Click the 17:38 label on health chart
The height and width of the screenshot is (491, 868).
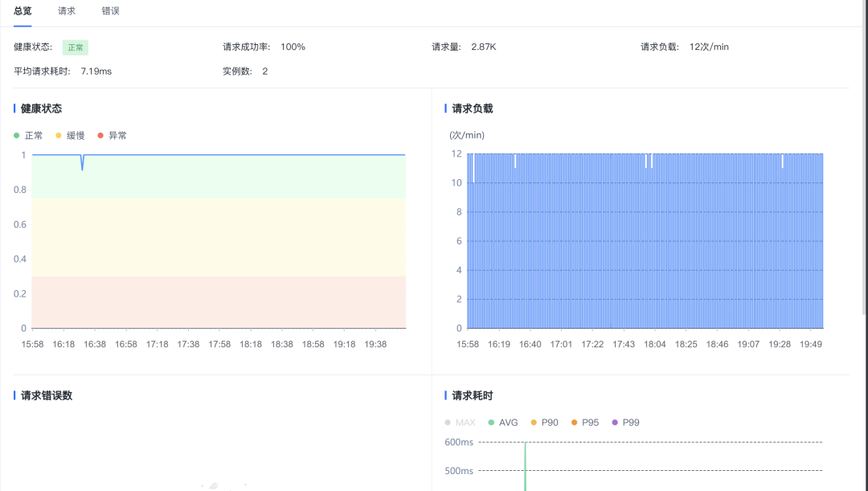(x=188, y=344)
